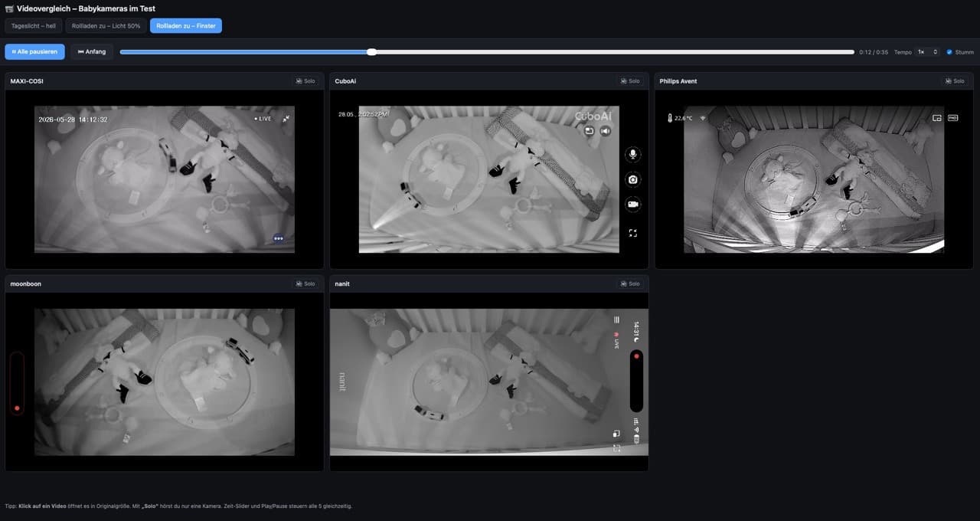Click the fullscreen icon beside CuboAi video
980x521 pixels.
pos(633,232)
